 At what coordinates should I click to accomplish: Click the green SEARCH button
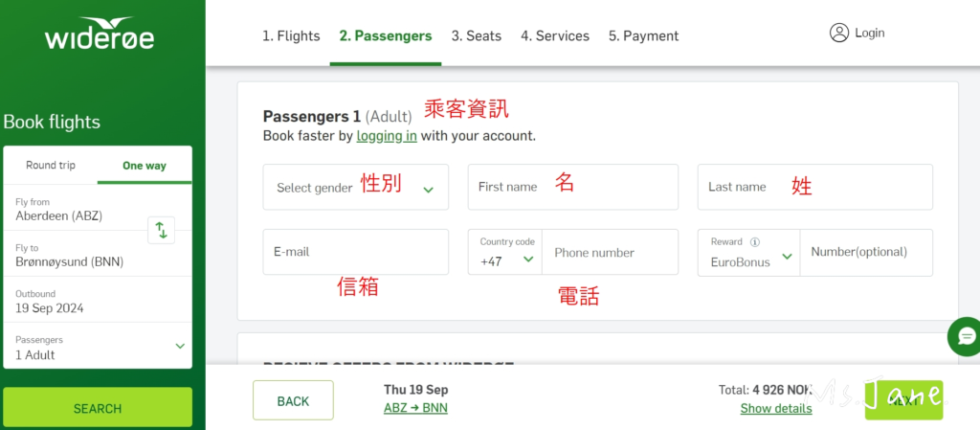[x=98, y=408]
